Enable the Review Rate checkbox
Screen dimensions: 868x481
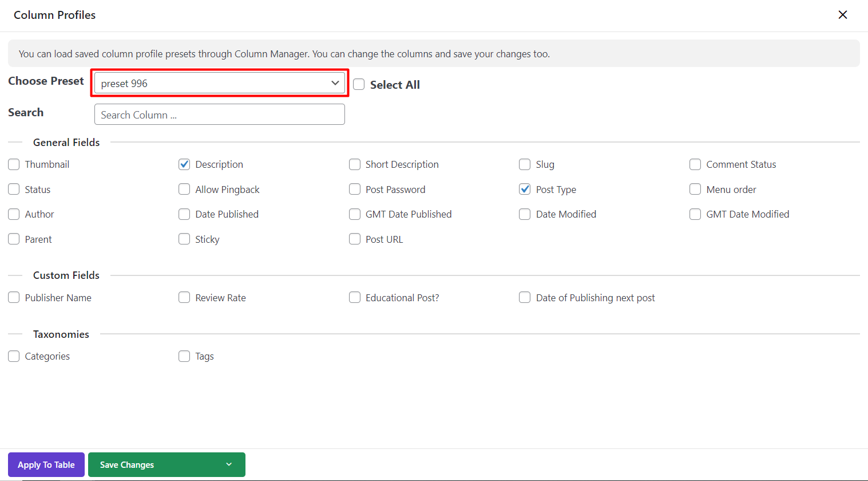coord(184,298)
